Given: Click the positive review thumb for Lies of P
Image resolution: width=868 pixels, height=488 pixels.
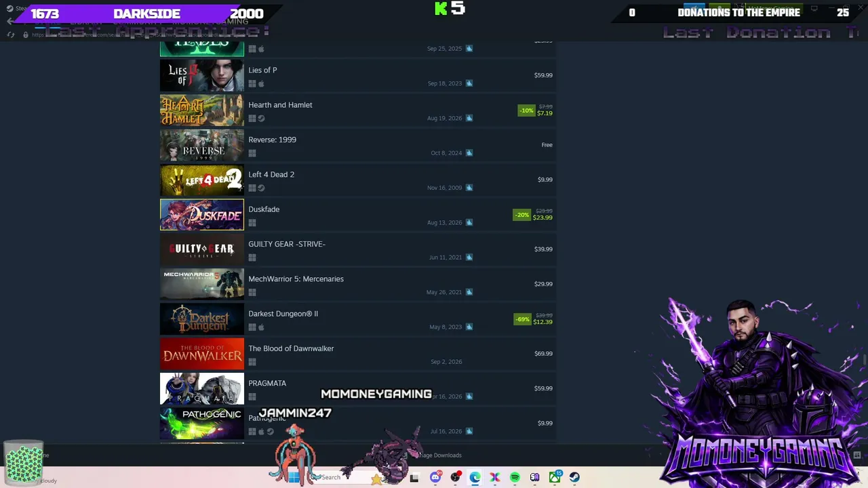Looking at the screenshot, I should 469,83.
